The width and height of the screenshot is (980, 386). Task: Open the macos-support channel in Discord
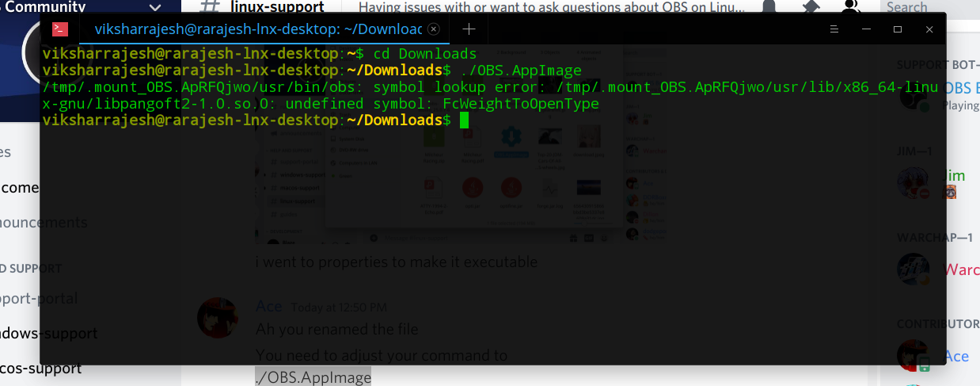click(41, 369)
